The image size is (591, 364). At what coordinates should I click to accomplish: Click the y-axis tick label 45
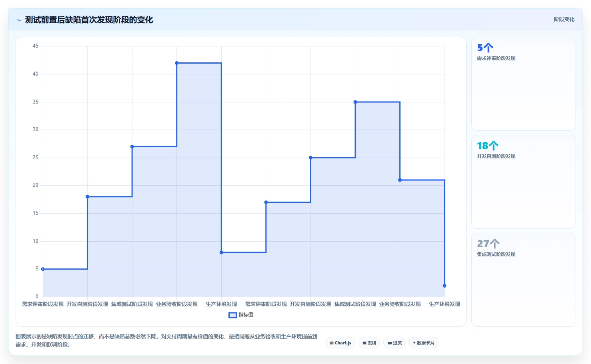36,46
